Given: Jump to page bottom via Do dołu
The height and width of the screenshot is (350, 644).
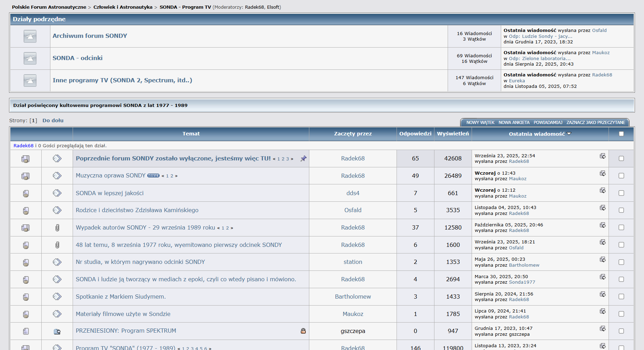Looking at the screenshot, I should coord(53,120).
